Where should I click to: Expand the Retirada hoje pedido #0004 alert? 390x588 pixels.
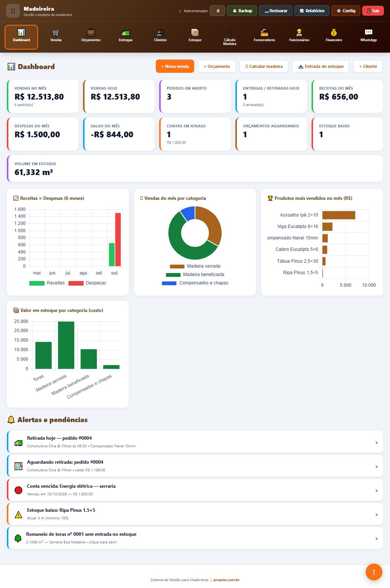click(x=195, y=442)
